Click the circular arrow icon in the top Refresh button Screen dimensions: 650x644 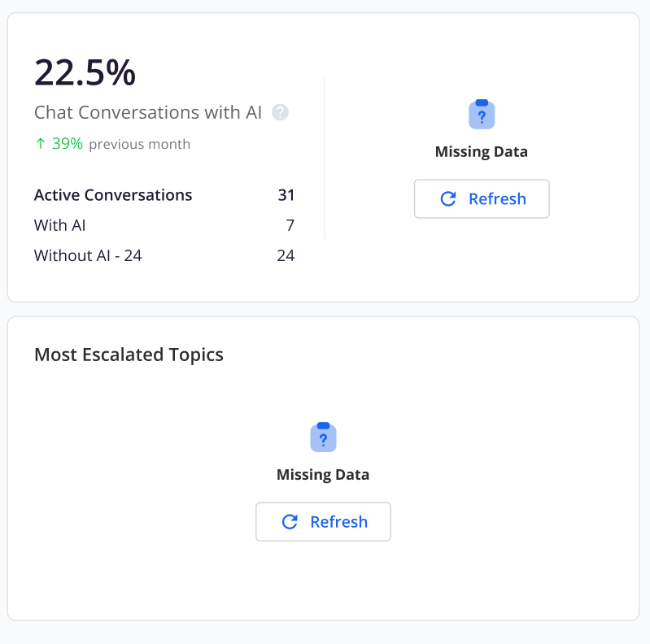(x=448, y=199)
